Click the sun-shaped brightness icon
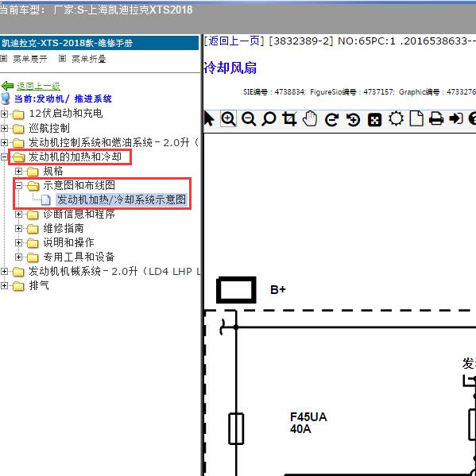 pyautogui.click(x=397, y=118)
